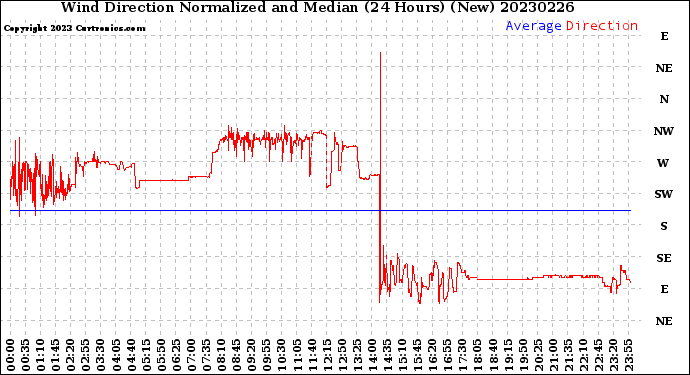
Task: Click the 03:30 time axis label
Action: [101, 355]
